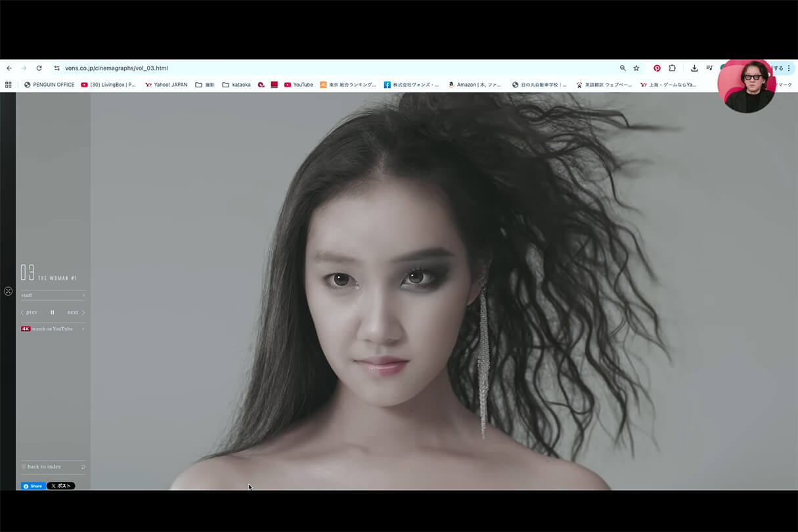Open the 撮影 bookmark folder
This screenshot has height=532, width=798.
pos(205,85)
